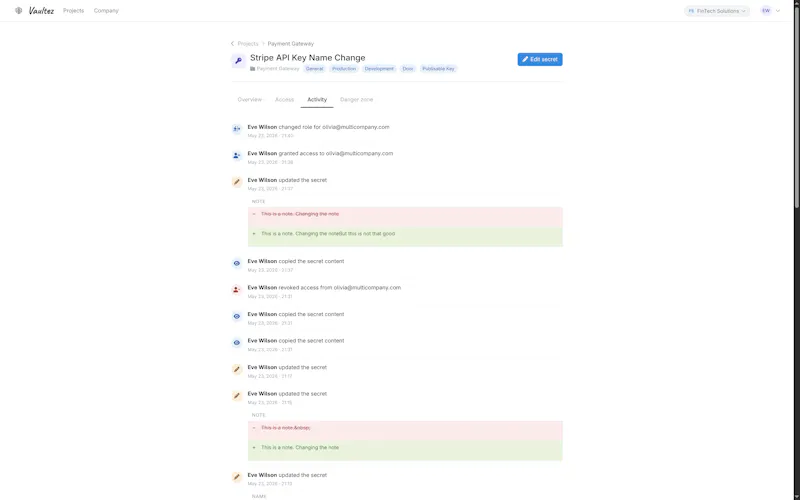The image size is (800, 500).
Task: Click removed line 'This is a note. Changing the note'
Action: (x=300, y=214)
